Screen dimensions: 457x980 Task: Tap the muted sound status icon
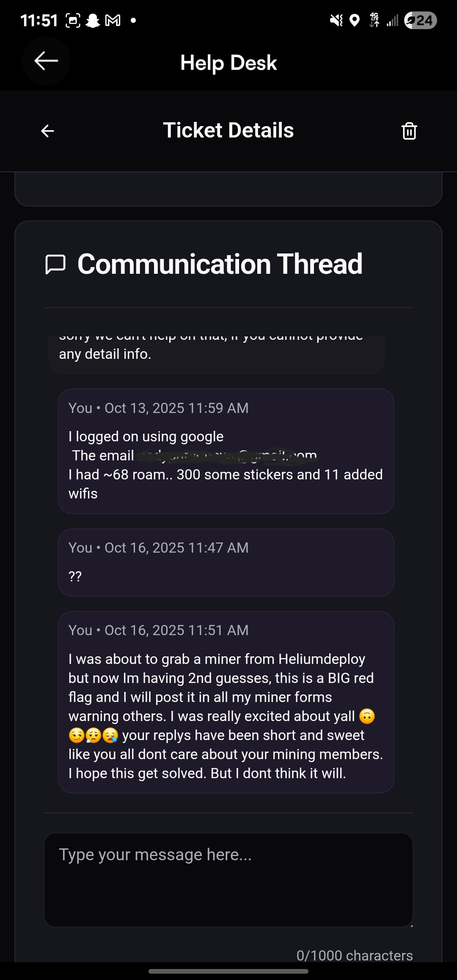[x=336, y=20]
